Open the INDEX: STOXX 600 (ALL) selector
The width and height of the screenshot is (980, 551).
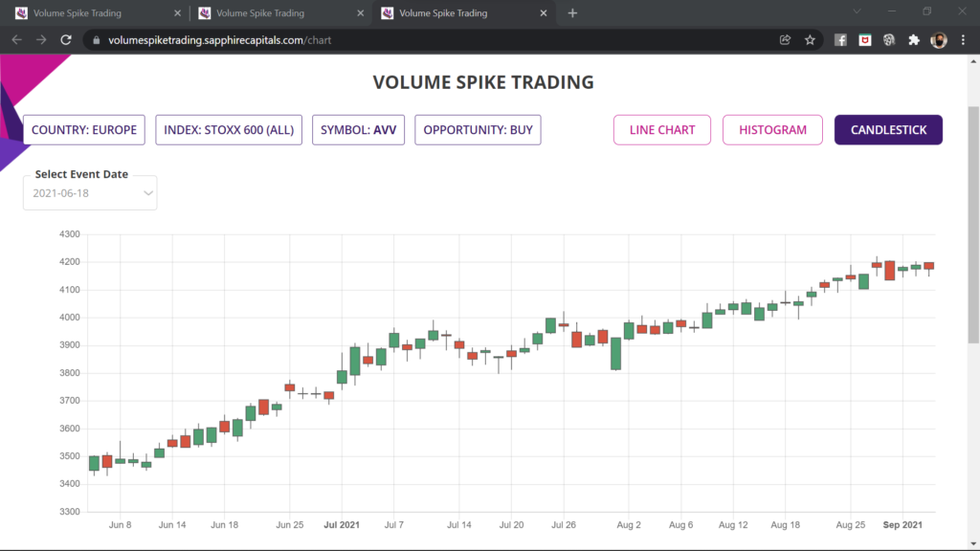(x=230, y=130)
